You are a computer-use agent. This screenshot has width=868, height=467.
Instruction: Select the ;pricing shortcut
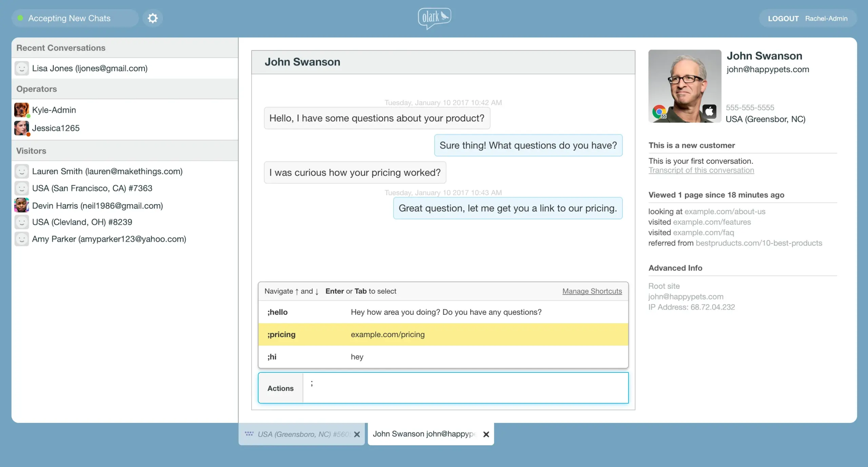pyautogui.click(x=443, y=335)
